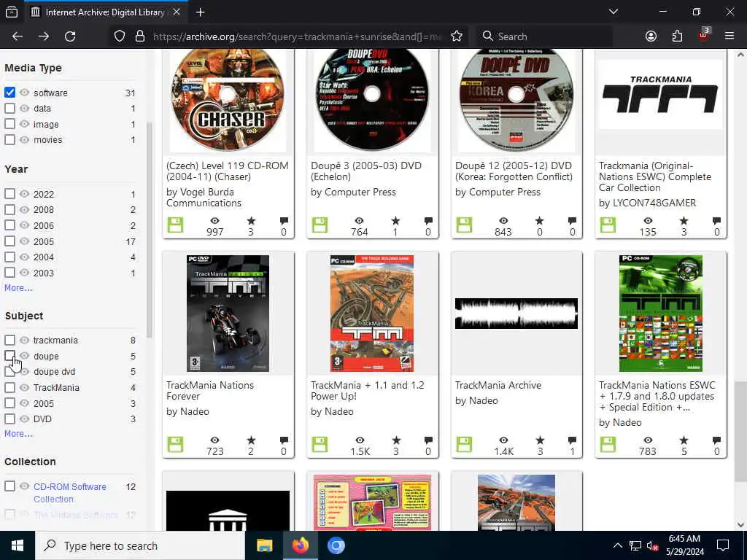Go back to the previous page
Viewport: 747px width, 560px height.
pos(18,36)
